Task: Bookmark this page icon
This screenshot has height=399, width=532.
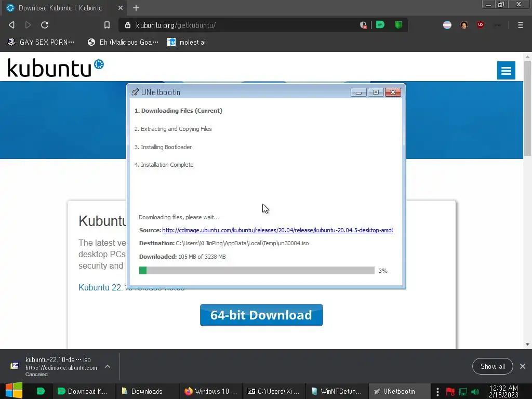Action: coord(107,25)
